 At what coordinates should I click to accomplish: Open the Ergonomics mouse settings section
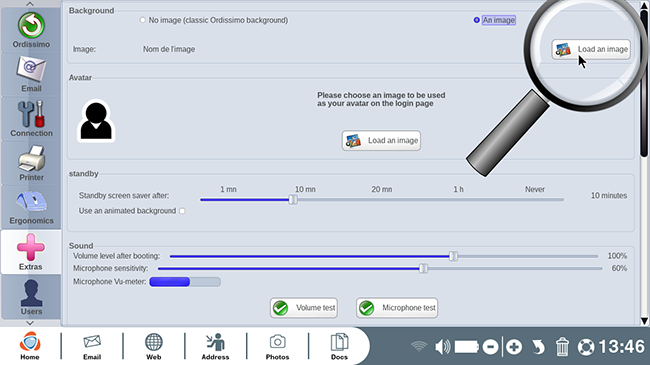tap(31, 207)
